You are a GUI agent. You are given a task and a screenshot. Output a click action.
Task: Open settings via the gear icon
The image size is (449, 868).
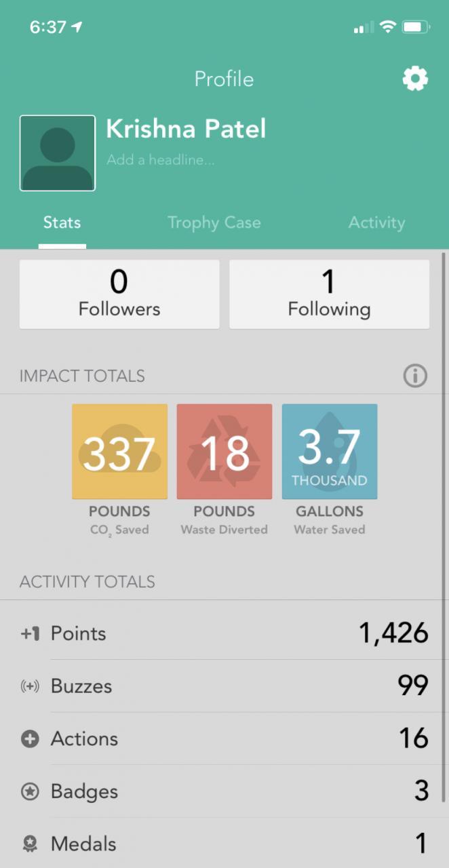415,79
